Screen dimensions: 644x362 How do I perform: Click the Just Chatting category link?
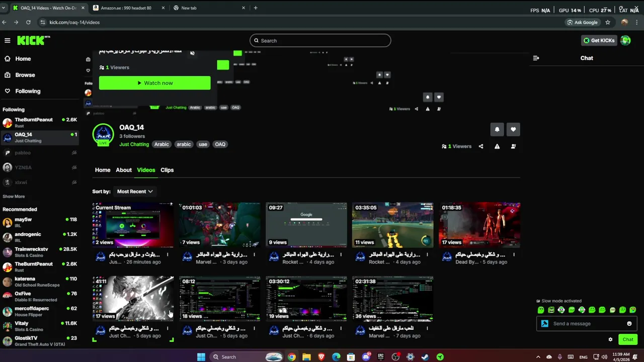[x=134, y=144]
